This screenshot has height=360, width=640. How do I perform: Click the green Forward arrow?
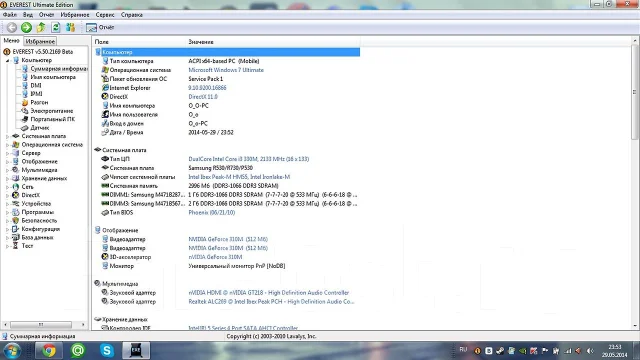[27, 27]
